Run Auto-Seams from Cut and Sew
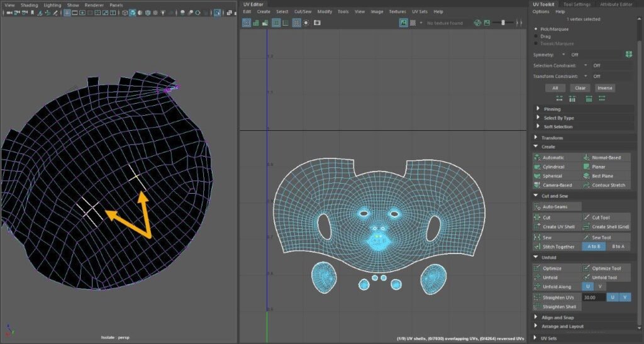The width and height of the screenshot is (644, 344). [557, 207]
